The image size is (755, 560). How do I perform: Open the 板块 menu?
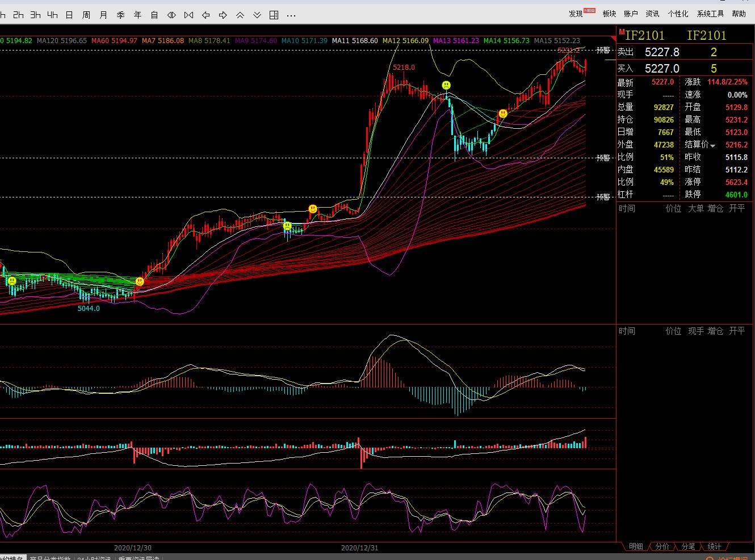[x=609, y=14]
